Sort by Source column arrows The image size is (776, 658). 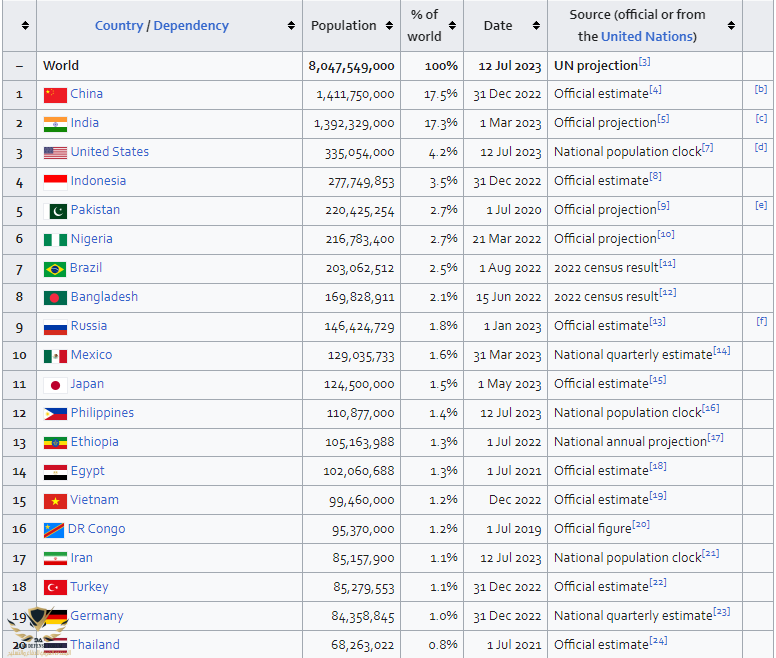(731, 26)
